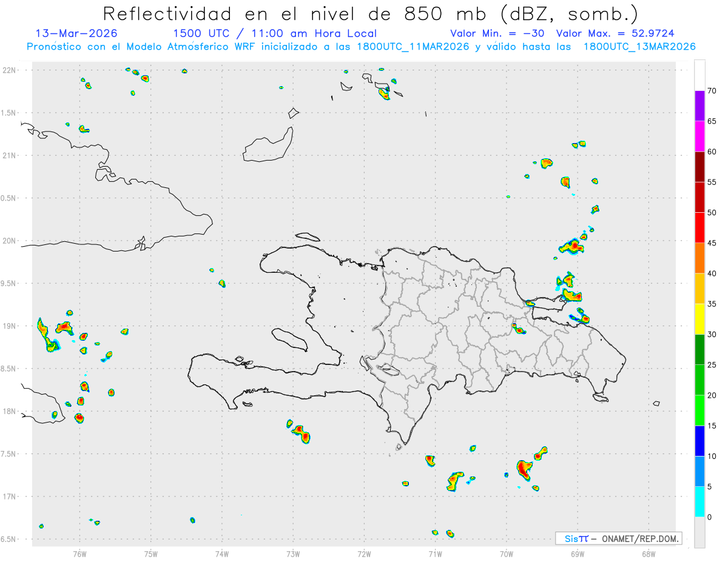Screen dimensions: 728x562
Task: Click the '19N' latitude label
Action: pos(9,326)
